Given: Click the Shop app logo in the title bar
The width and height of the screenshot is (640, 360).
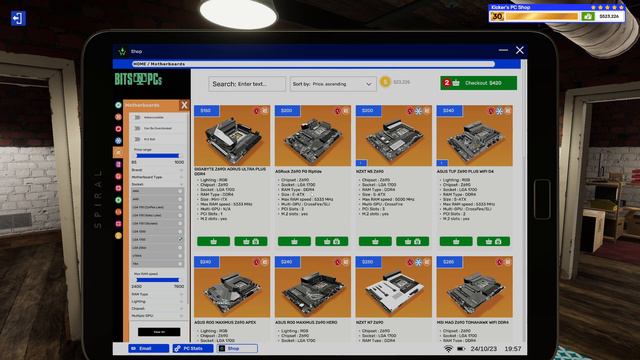Looking at the screenshot, I should pyautogui.click(x=122, y=51).
